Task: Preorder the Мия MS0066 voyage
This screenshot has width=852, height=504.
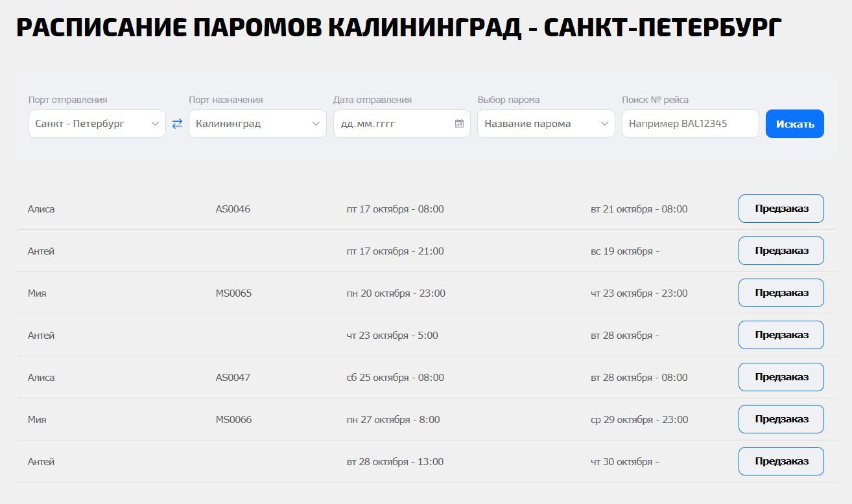Action: click(781, 419)
